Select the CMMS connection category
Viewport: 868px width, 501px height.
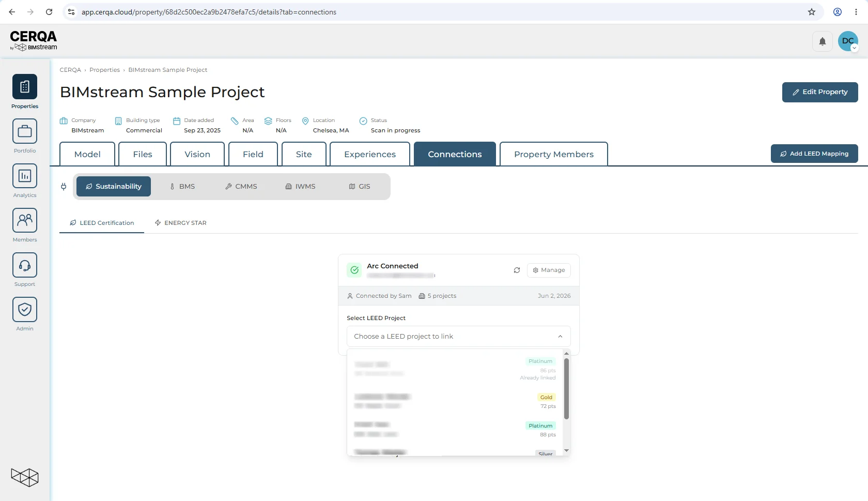point(241,187)
